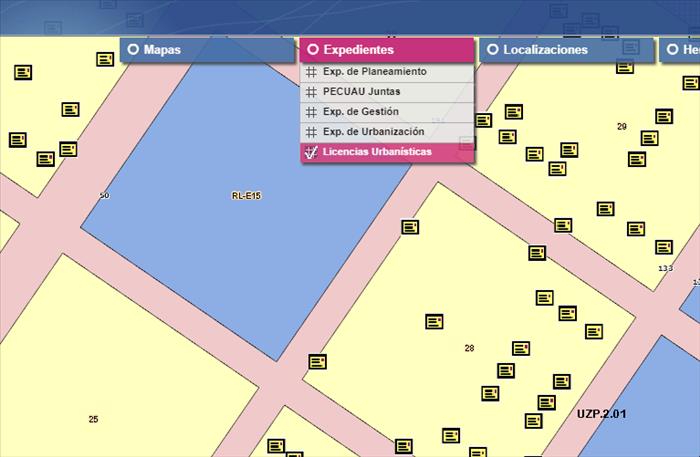Click license marker just left of label 133

(x=664, y=247)
